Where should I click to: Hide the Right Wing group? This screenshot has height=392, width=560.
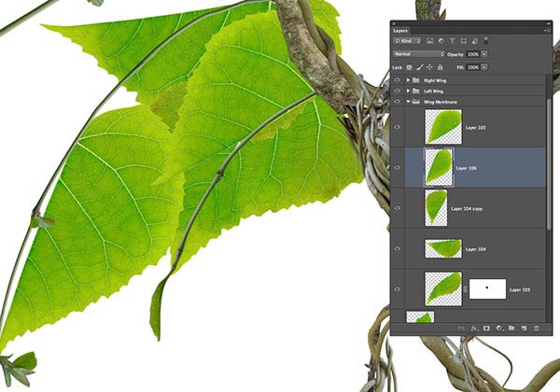pyautogui.click(x=398, y=80)
